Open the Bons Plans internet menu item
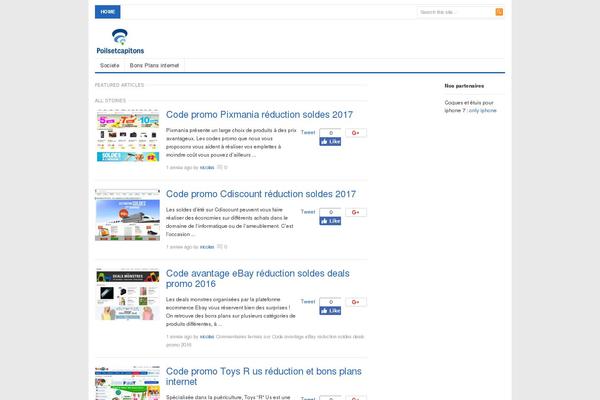 (x=154, y=65)
